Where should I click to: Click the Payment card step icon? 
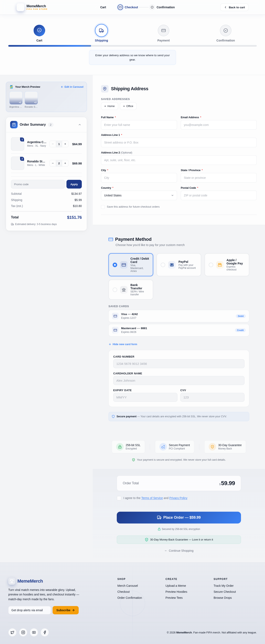(163, 30)
